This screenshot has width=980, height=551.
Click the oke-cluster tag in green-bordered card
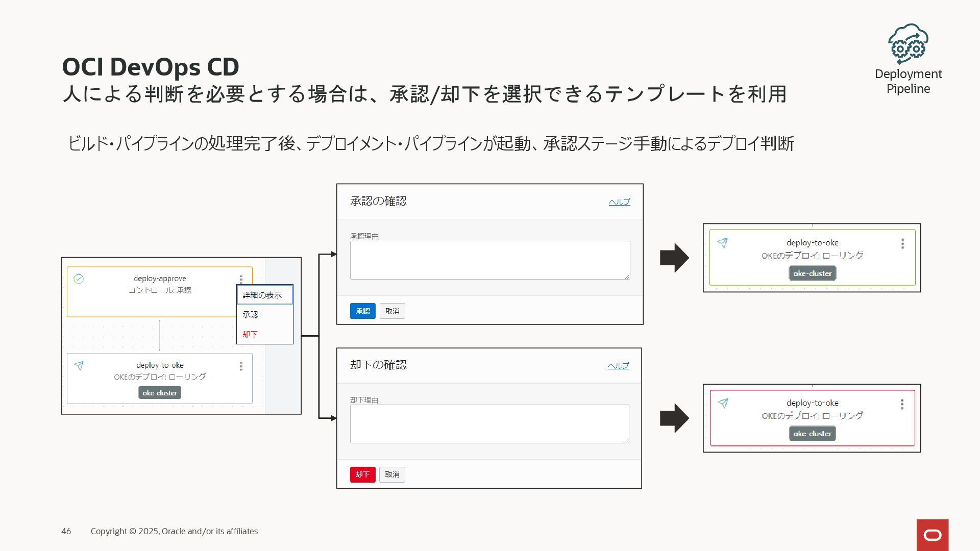click(x=812, y=273)
